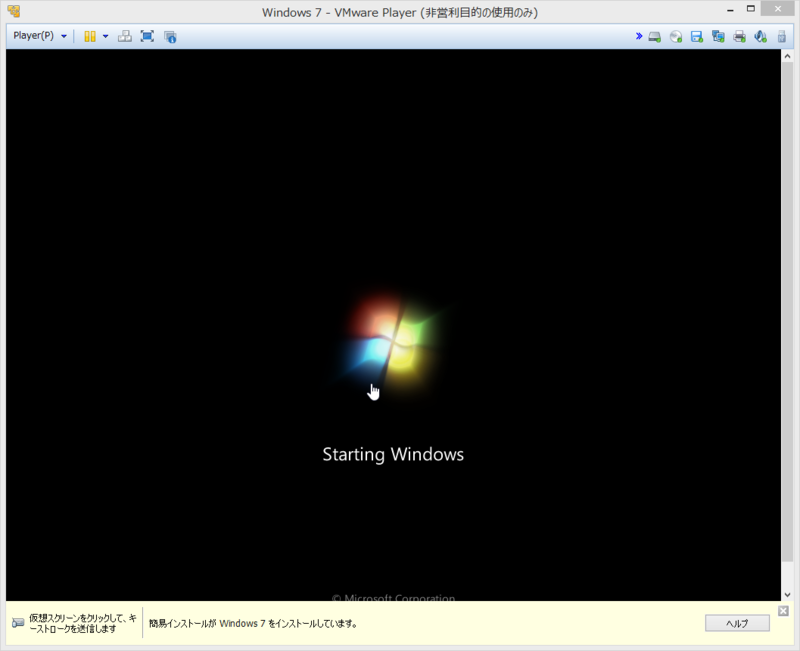Click the window title 'Windows 7 - VMware Player'
Viewport: 800px width, 651px height.
click(x=400, y=12)
